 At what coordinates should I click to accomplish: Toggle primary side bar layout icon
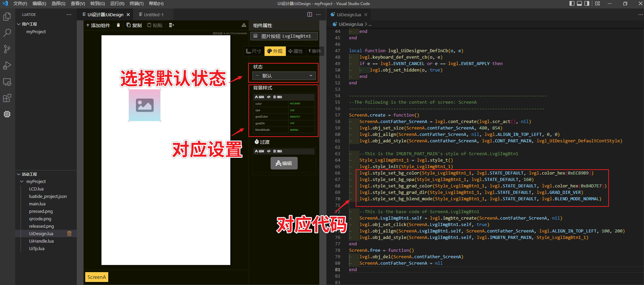[572, 3]
